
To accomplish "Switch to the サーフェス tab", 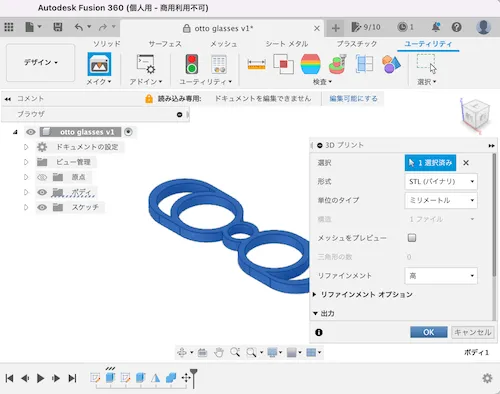I will pyautogui.click(x=165, y=44).
